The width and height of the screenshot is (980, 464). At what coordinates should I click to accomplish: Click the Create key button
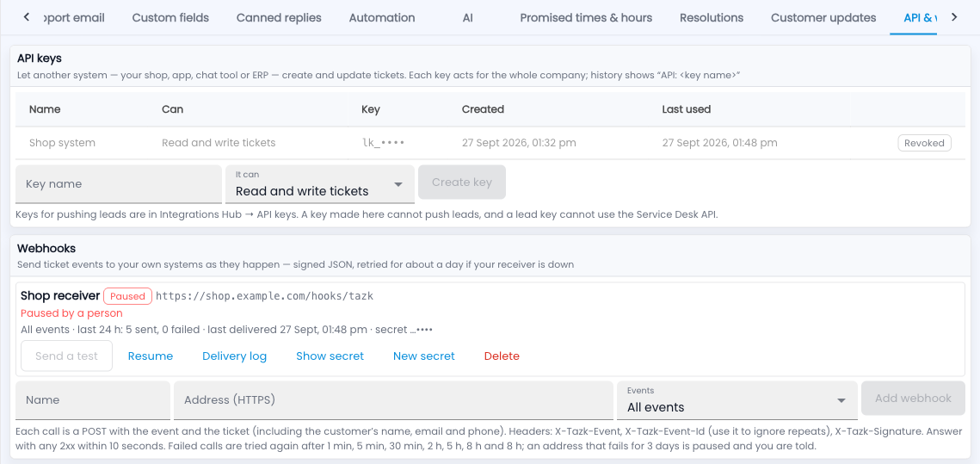tap(462, 182)
